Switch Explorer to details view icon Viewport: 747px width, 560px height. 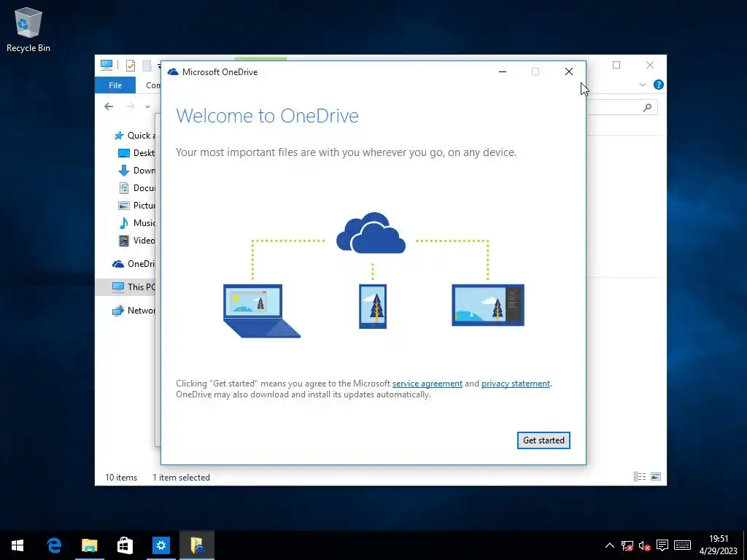pos(639,477)
